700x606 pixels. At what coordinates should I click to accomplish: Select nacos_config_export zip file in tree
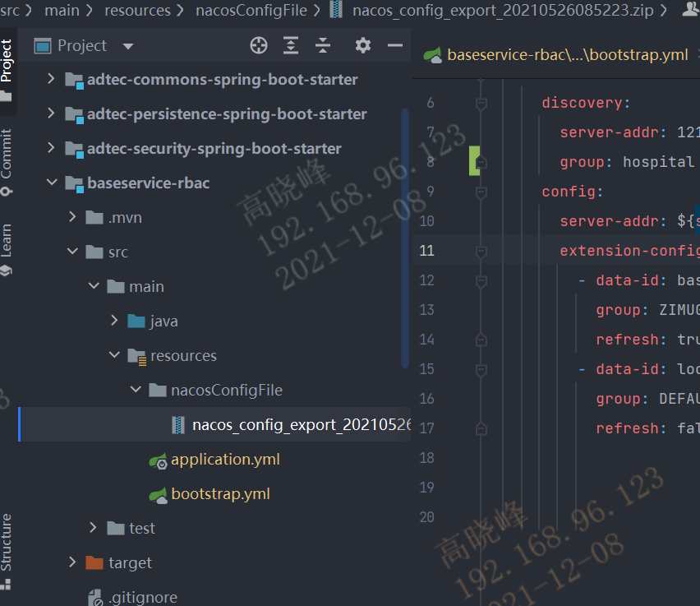[x=302, y=425]
